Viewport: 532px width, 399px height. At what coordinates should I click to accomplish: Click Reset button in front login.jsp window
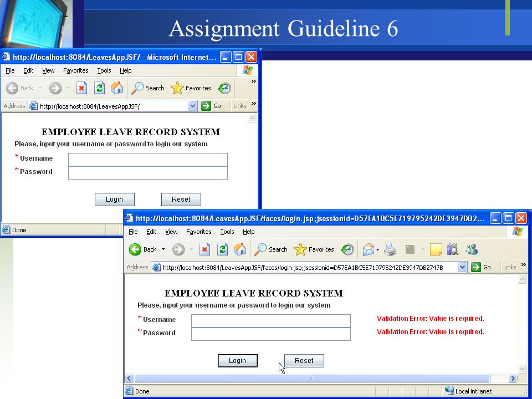click(304, 361)
